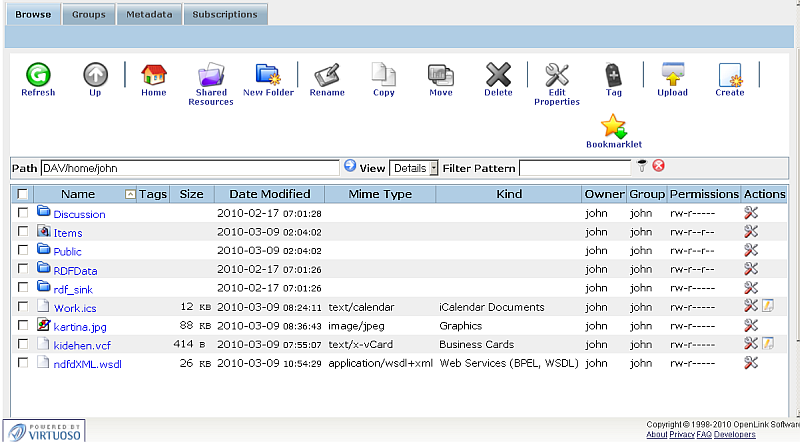Screen dimensions: 800x442
Task: Click the Delete toolbar icon
Action: pyautogui.click(x=498, y=75)
